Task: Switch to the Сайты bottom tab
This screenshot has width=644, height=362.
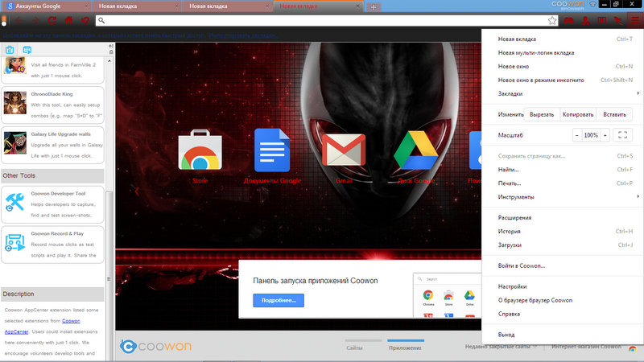Action: [x=354, y=348]
